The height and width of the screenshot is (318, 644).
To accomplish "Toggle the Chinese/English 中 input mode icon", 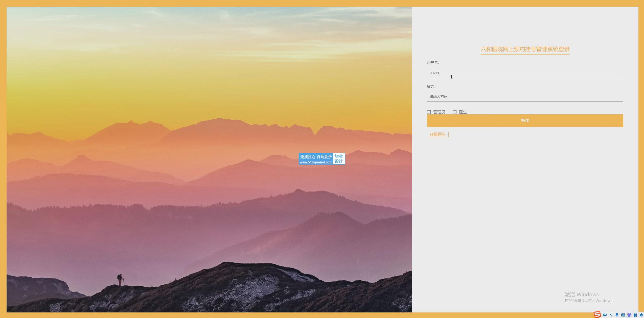I will pyautogui.click(x=605, y=315).
